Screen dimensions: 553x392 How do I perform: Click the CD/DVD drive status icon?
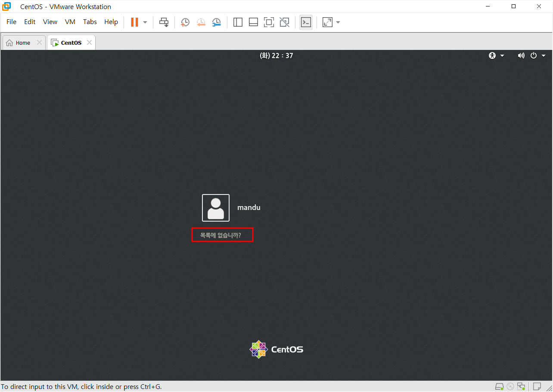pos(511,386)
